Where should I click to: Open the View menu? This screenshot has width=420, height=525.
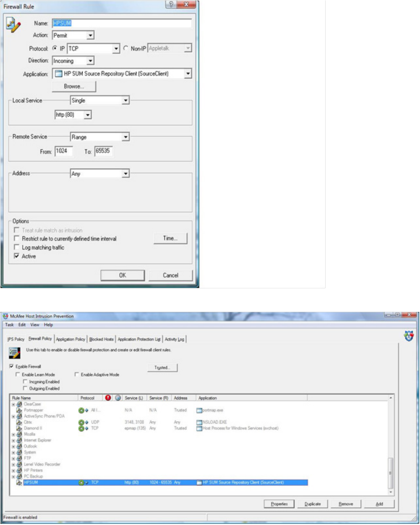35,325
